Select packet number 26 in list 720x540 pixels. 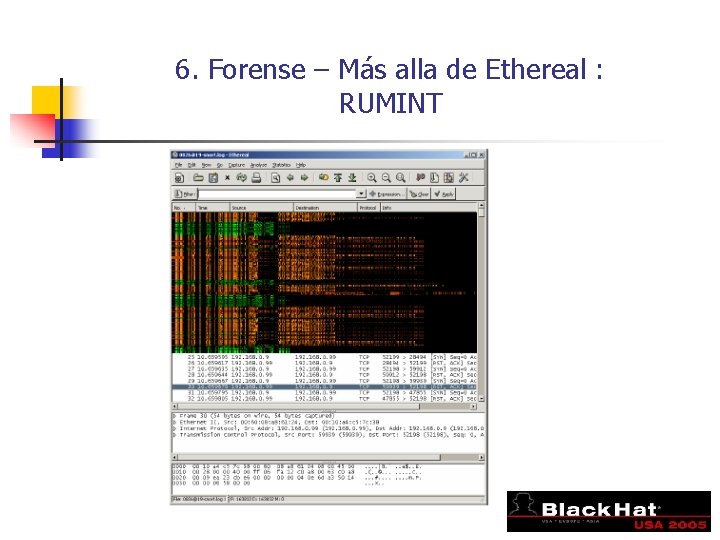click(x=325, y=363)
